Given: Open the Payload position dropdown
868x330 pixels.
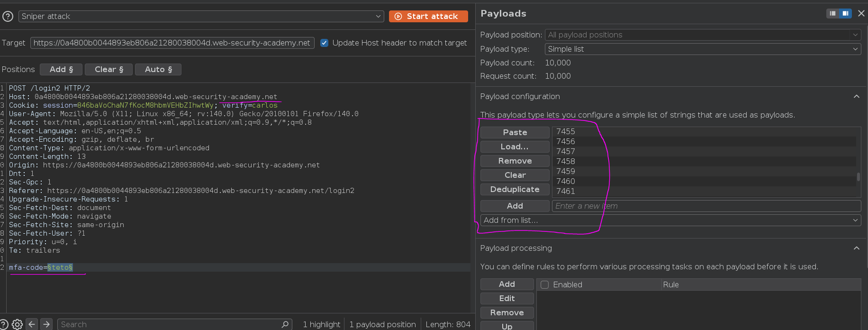Looking at the screenshot, I should click(703, 35).
